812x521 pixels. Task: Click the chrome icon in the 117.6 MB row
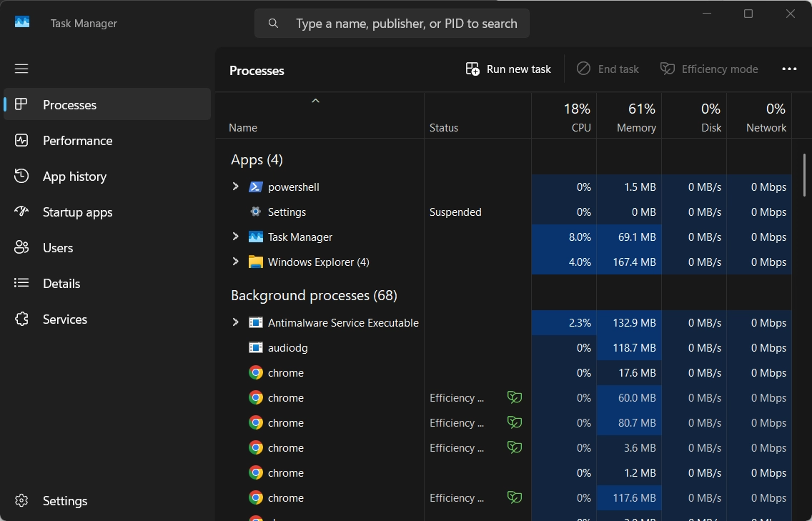pos(255,497)
